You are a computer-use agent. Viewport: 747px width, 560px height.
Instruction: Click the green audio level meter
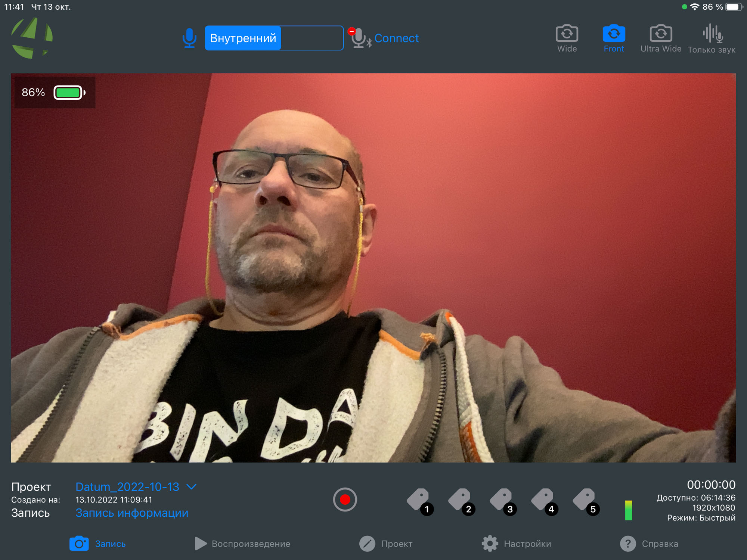[x=629, y=510]
